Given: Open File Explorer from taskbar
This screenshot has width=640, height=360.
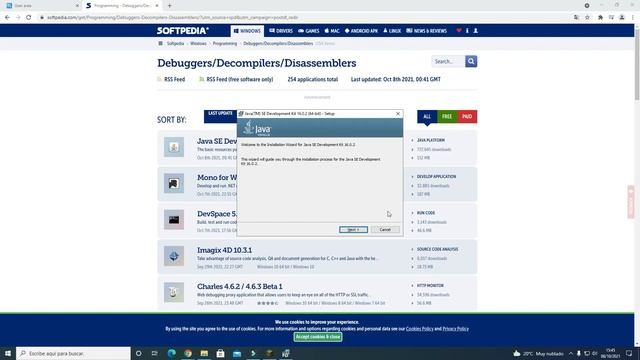Looking at the screenshot, I should tap(204, 353).
